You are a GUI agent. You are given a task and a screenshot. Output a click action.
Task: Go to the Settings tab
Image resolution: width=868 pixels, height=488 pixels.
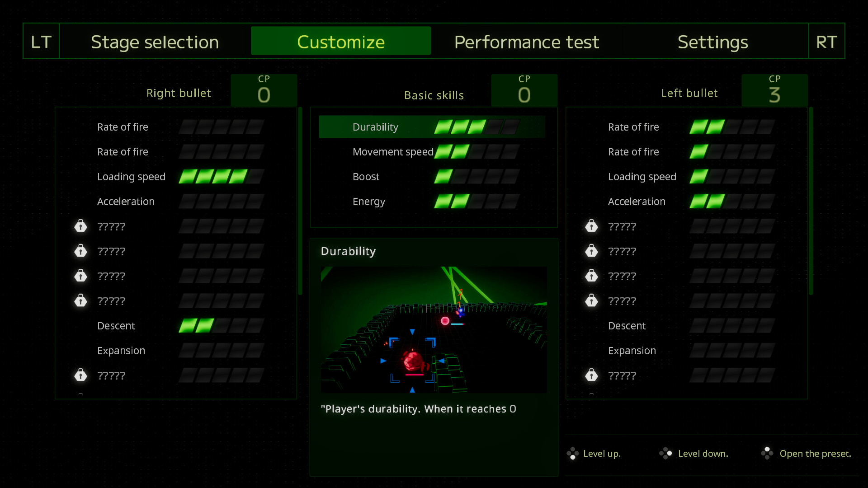(x=712, y=42)
